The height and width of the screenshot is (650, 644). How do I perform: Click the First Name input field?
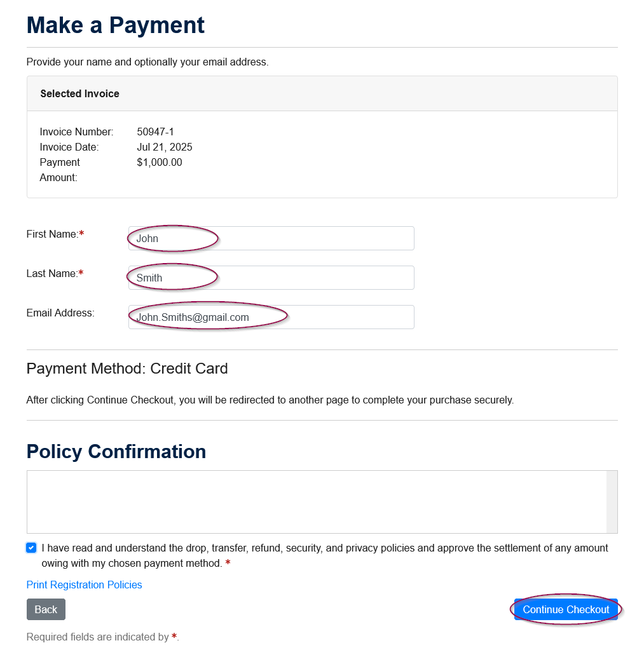tap(271, 238)
